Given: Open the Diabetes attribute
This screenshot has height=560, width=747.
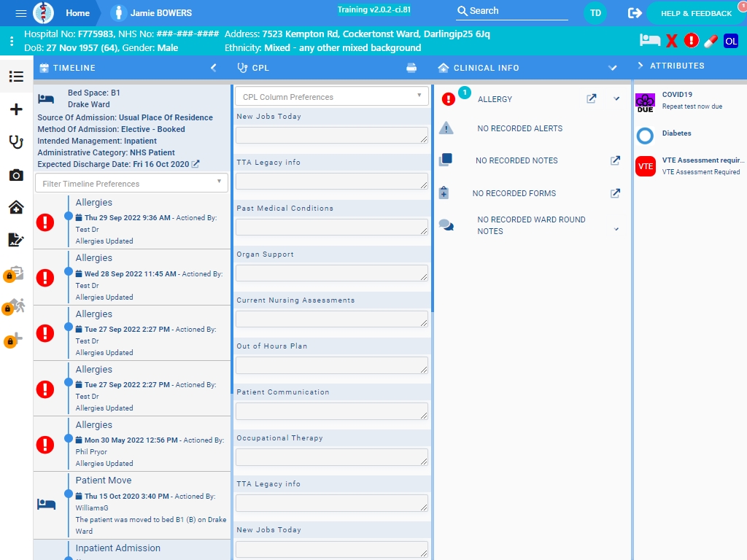Looking at the screenshot, I should click(690, 135).
